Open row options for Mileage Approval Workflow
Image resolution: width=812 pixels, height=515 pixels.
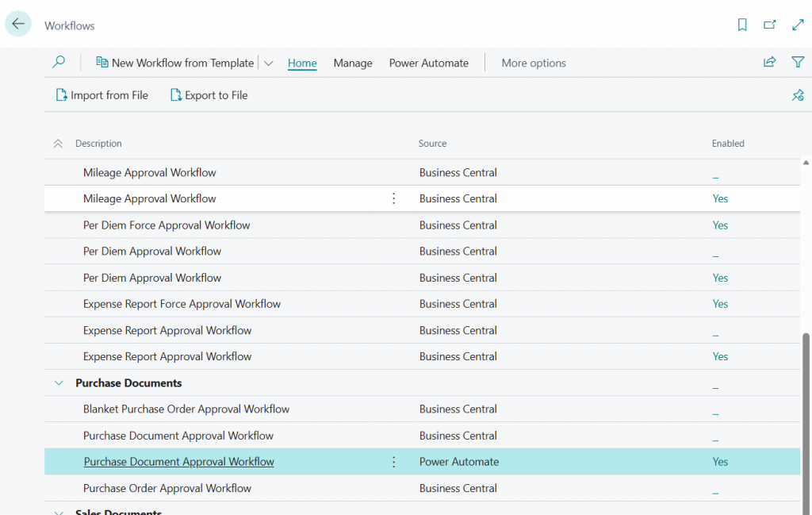coord(394,198)
